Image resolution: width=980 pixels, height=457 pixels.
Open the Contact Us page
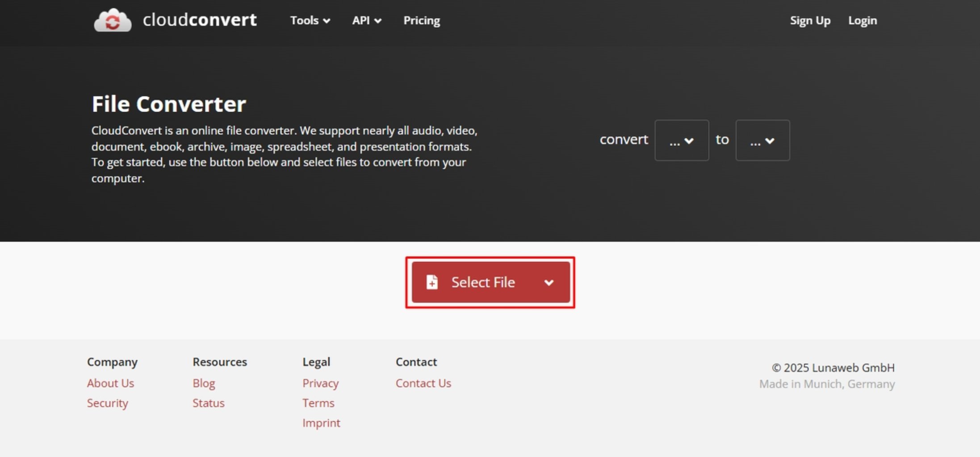tap(423, 383)
